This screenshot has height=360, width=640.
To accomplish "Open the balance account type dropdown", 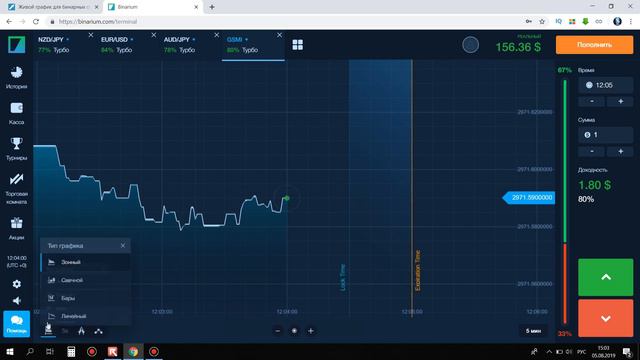I will (x=518, y=44).
